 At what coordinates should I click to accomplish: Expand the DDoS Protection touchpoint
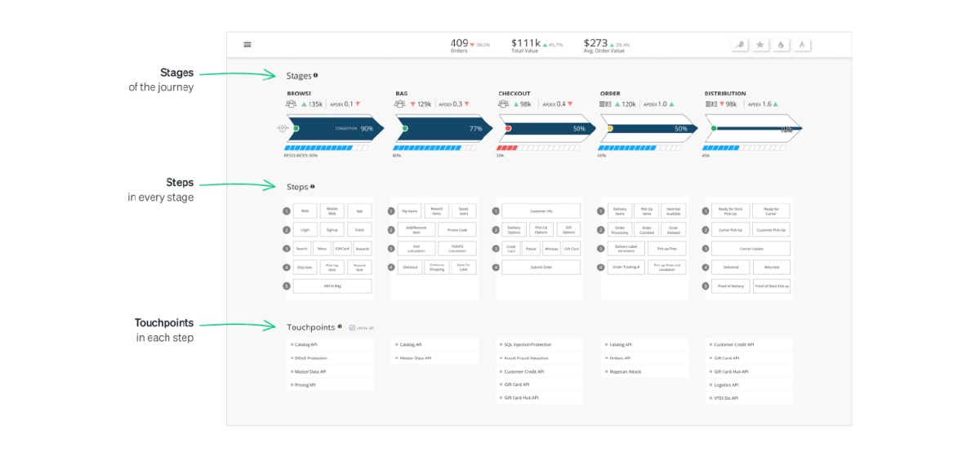click(311, 358)
